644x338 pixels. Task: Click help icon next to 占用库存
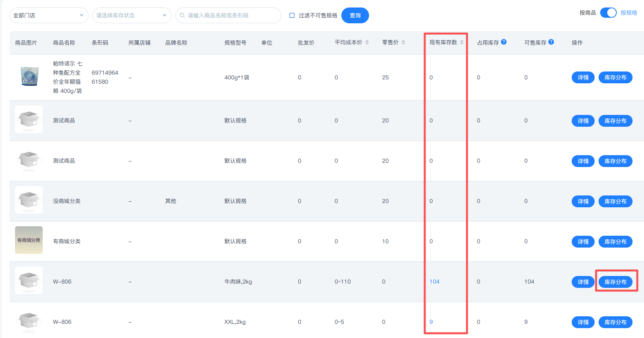pyautogui.click(x=504, y=42)
